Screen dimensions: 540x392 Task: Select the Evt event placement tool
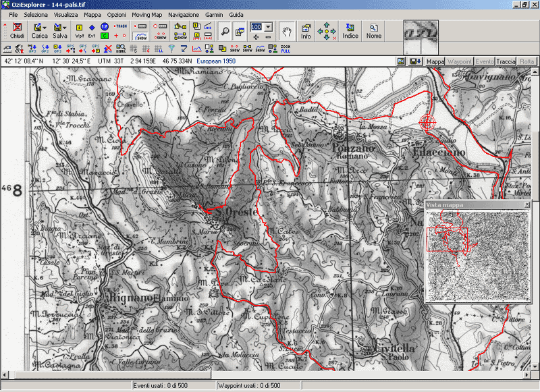(92, 31)
